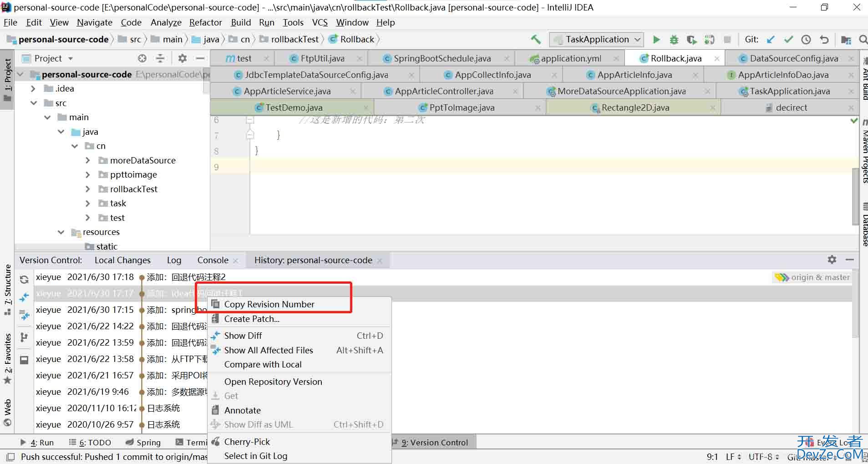The height and width of the screenshot is (464, 868).
Task: Expand the ppttoimage package
Action: tap(88, 175)
